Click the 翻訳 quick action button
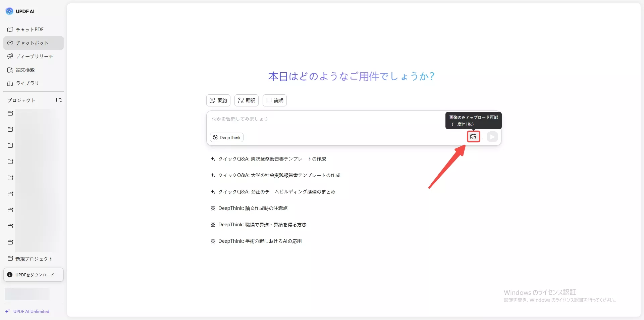 (247, 100)
